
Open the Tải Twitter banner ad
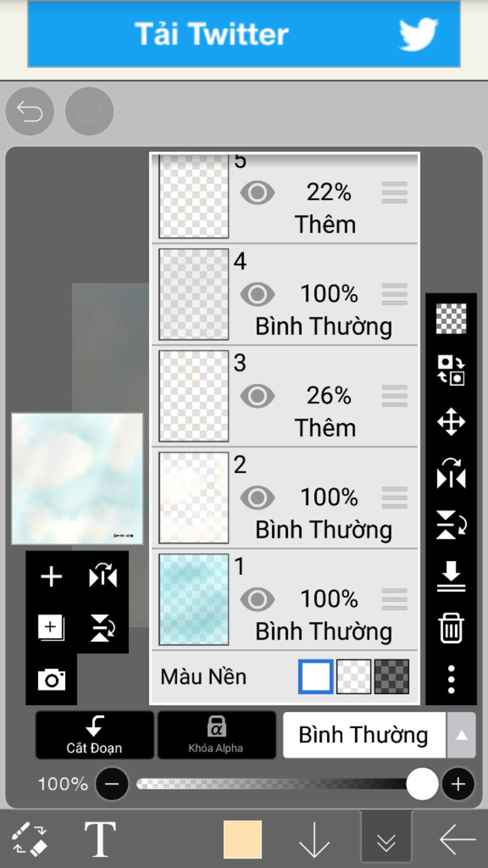point(244,34)
